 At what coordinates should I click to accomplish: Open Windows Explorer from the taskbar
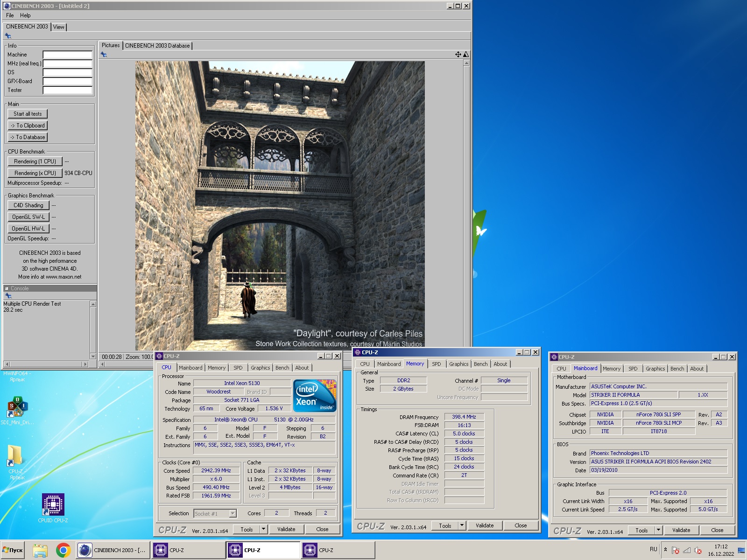click(x=40, y=550)
